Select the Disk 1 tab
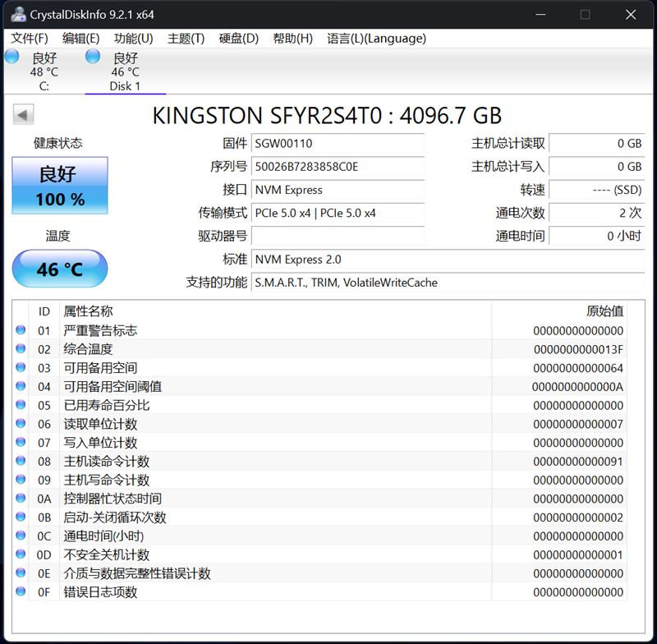657x644 pixels. point(125,72)
